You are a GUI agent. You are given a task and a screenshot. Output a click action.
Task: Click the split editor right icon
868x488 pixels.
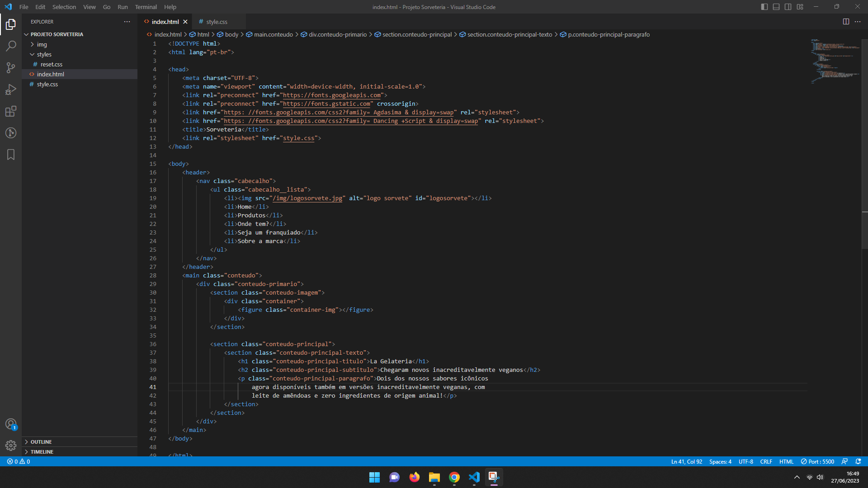pos(846,22)
